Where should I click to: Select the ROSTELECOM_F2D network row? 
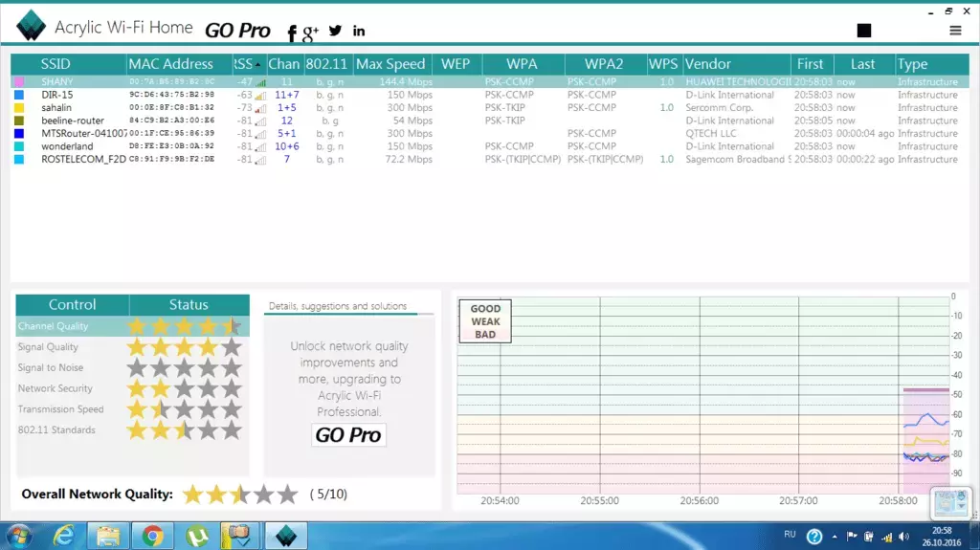[489, 160]
